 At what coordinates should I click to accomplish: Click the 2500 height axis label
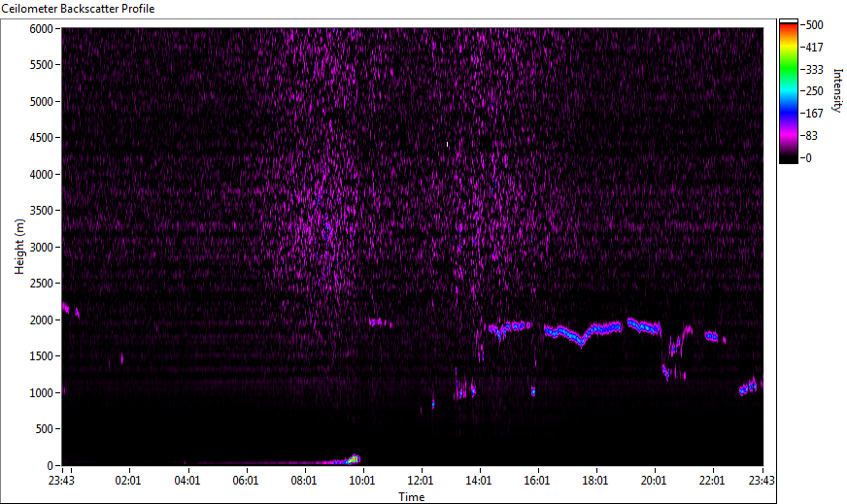click(41, 284)
